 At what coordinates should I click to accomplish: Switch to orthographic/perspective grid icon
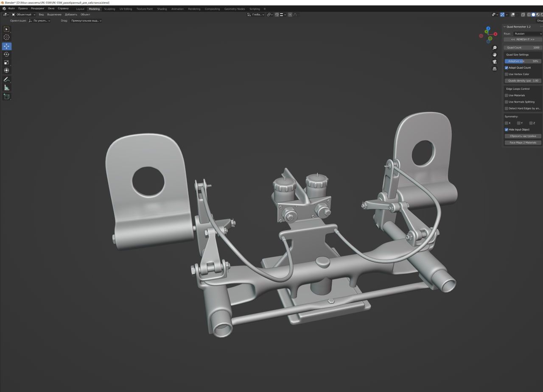point(495,68)
